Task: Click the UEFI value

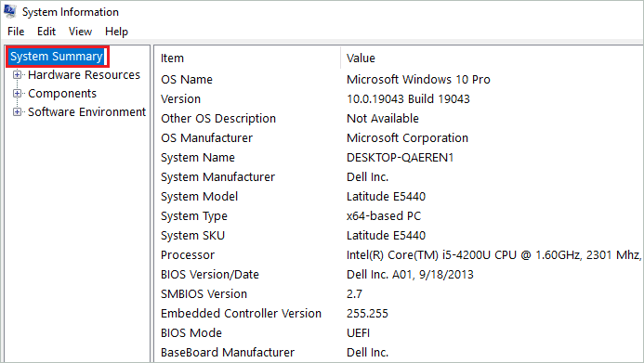Action: click(x=358, y=332)
